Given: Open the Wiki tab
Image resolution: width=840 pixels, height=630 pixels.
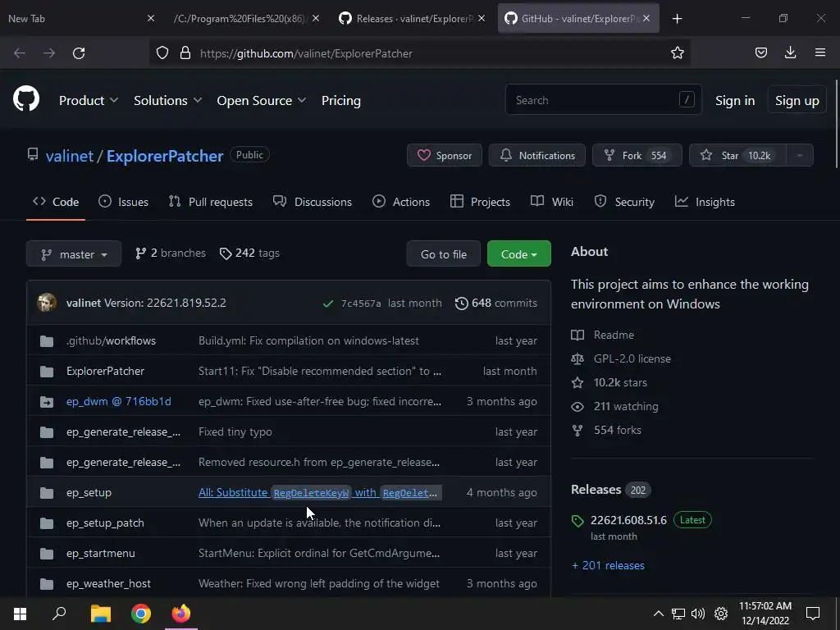Looking at the screenshot, I should tap(552, 202).
